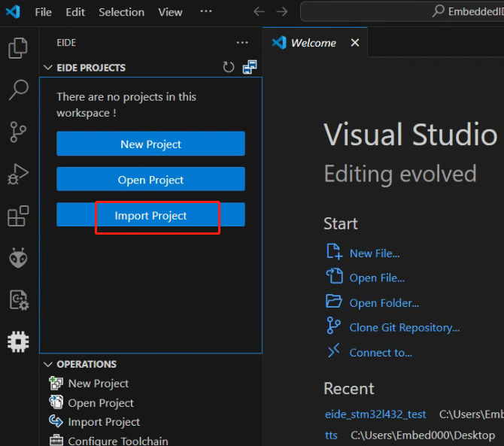Click Import Project in Operations list

coord(104,422)
